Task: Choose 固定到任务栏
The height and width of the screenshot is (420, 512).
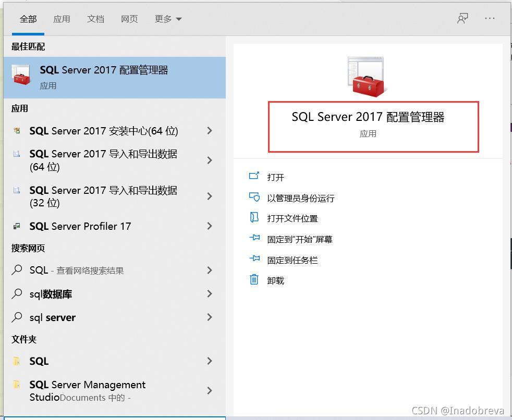Action: [x=292, y=261]
